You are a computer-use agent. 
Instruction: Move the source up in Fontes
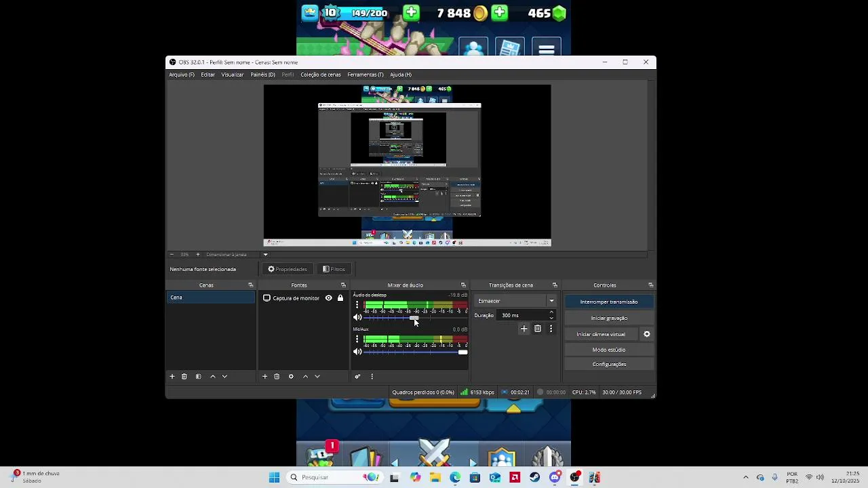pos(305,376)
